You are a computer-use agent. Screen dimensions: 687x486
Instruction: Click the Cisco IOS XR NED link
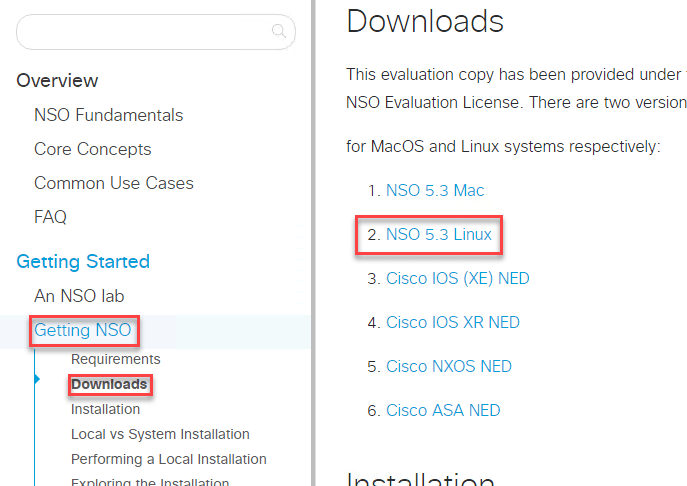452,322
